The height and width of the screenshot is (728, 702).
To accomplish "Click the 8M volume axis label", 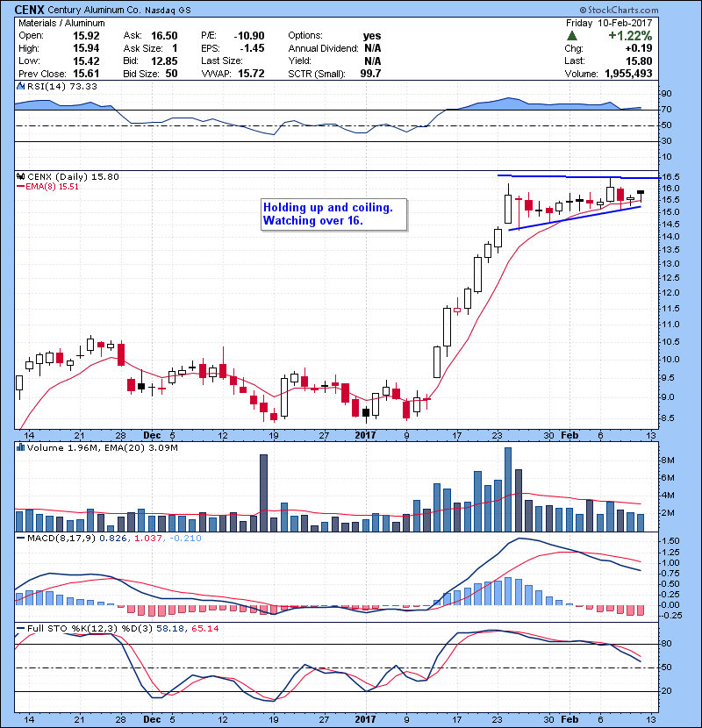I will coord(668,460).
